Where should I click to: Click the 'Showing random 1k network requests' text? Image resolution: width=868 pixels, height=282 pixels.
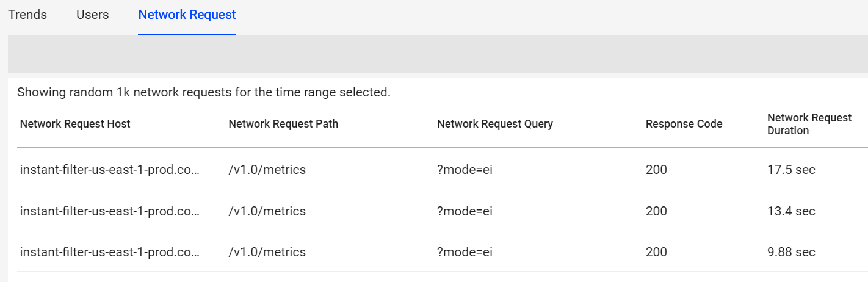tap(203, 93)
